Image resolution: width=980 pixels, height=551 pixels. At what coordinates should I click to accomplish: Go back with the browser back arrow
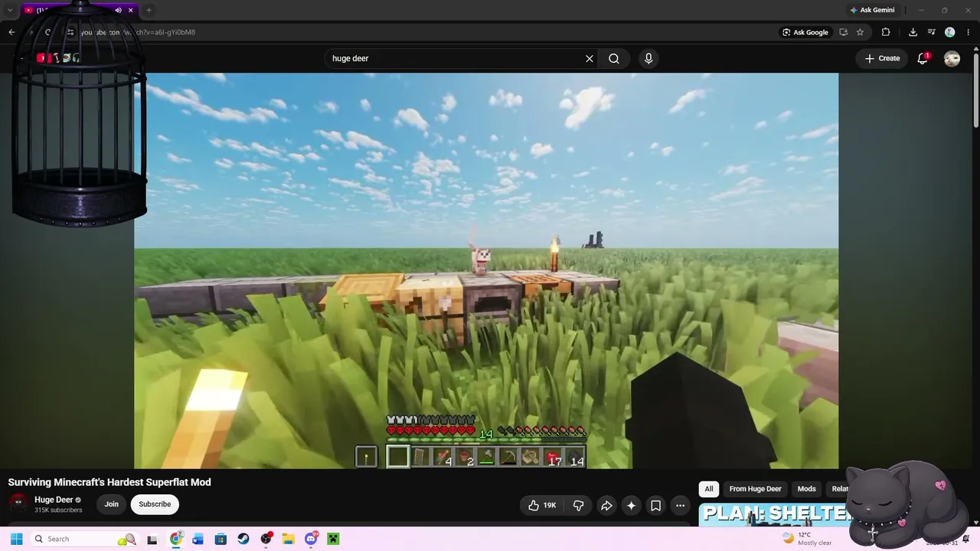click(11, 32)
